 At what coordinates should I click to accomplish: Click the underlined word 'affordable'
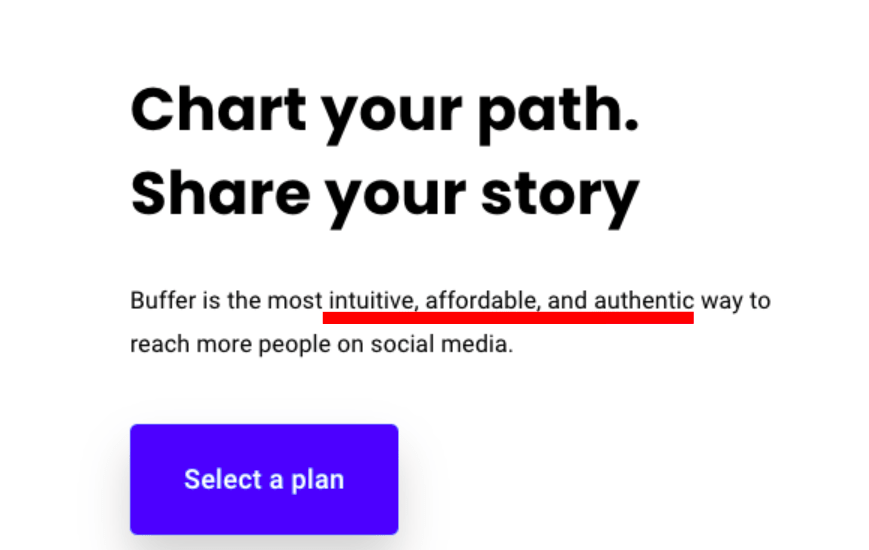coord(472,300)
